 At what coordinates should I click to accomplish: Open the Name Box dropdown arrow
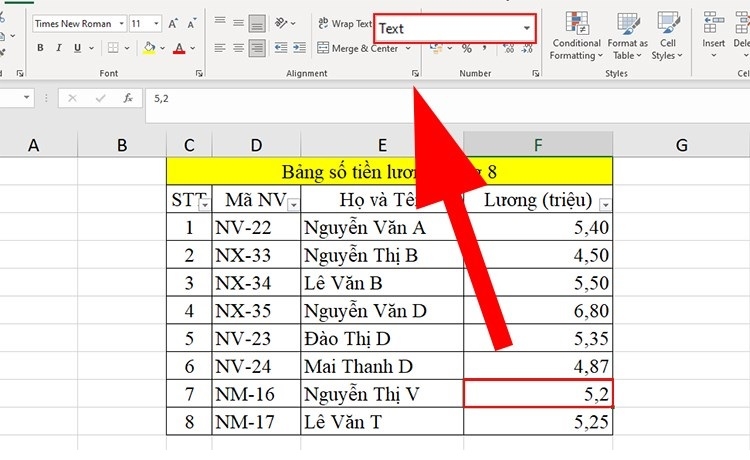(x=27, y=98)
